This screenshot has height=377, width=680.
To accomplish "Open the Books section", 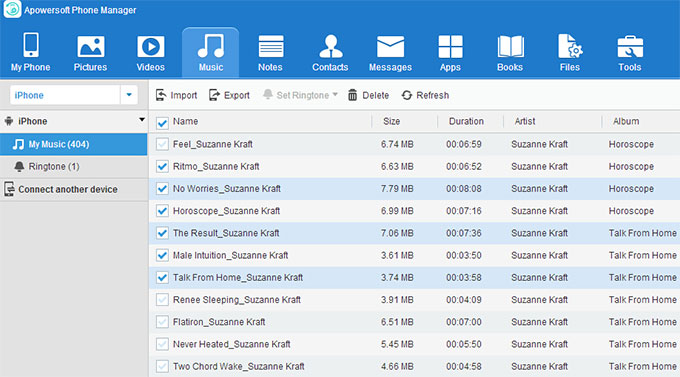I will (510, 52).
